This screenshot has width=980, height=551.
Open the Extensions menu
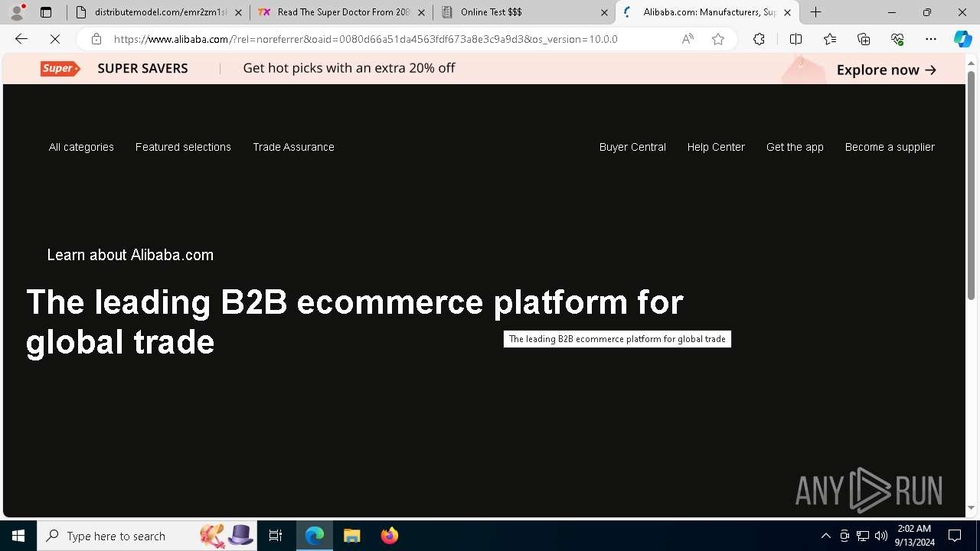pos(759,39)
